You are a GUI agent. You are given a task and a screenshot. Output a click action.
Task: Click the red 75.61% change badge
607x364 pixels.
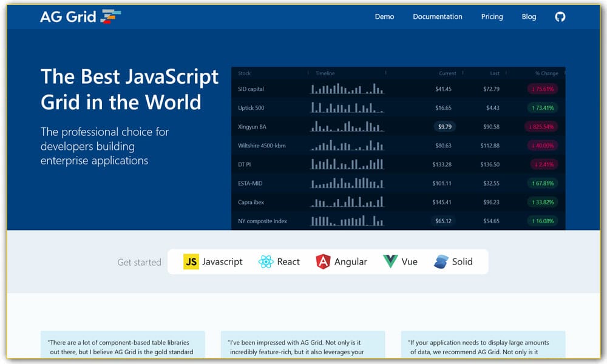[543, 89]
